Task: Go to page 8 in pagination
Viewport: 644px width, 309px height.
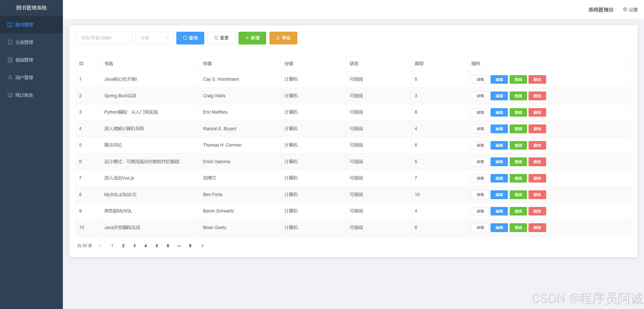Action: pyautogui.click(x=190, y=246)
